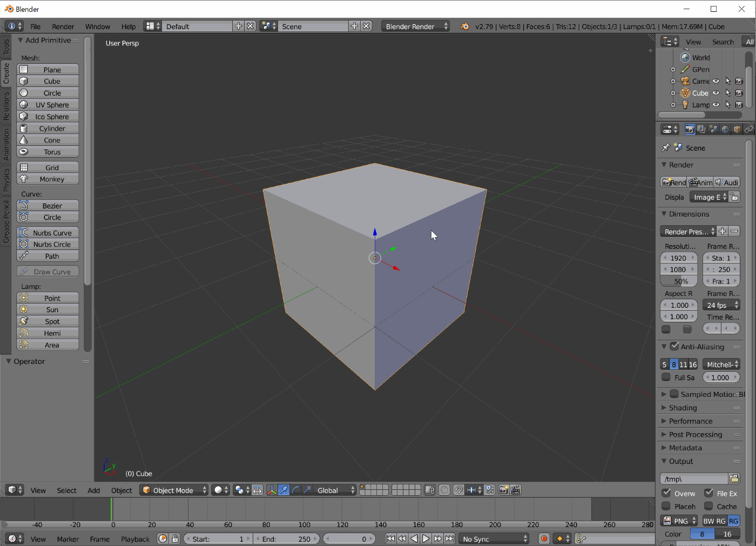
Task: Open the Mitchell filter dropdown
Action: pos(721,365)
